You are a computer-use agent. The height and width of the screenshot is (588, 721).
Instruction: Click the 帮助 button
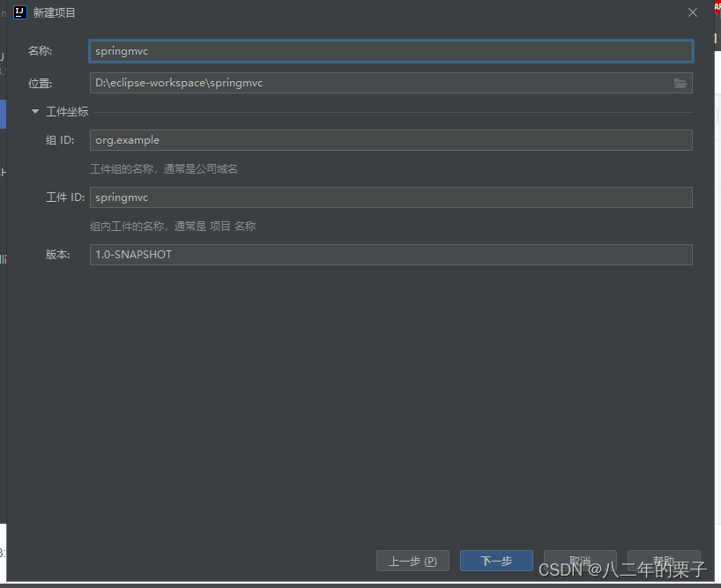point(664,561)
